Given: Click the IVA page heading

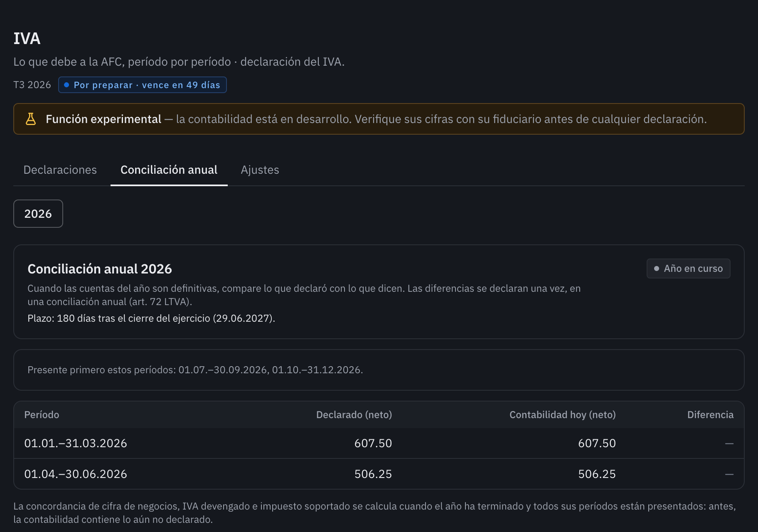Looking at the screenshot, I should point(27,39).
